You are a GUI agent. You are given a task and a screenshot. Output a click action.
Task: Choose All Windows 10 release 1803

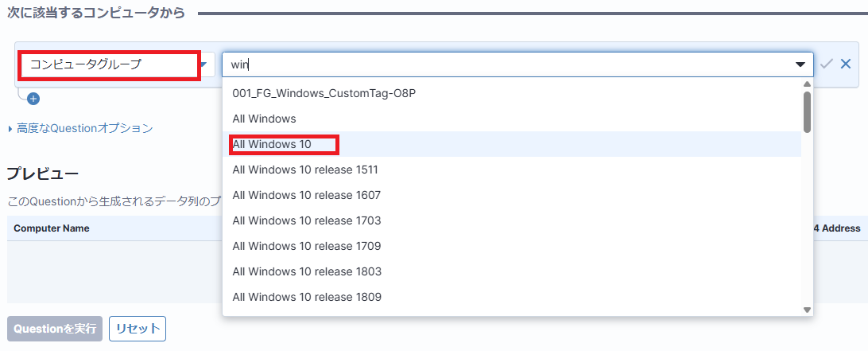(306, 271)
